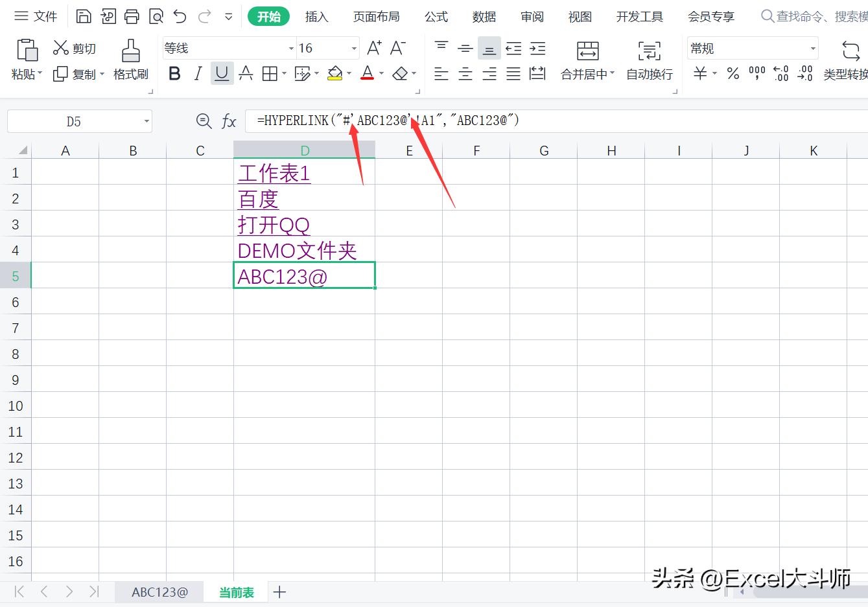Click the Print icon in quick access toolbar
Image resolution: width=868 pixels, height=607 pixels.
tap(132, 16)
